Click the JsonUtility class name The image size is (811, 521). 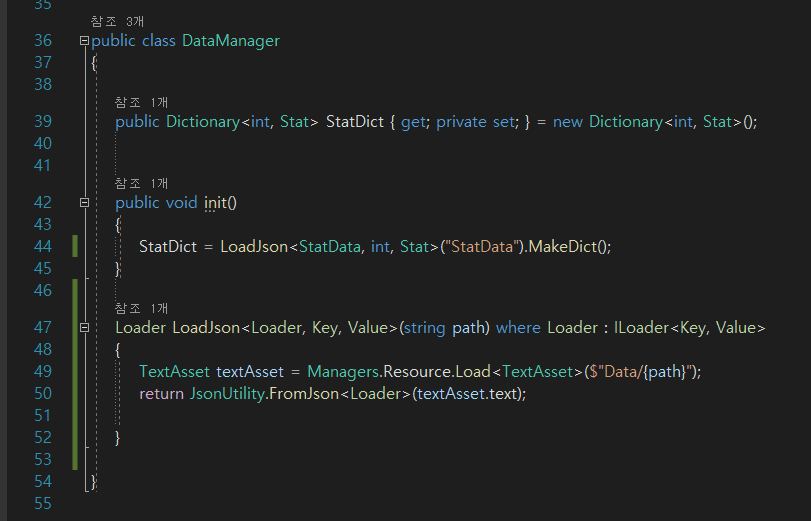pyautogui.click(x=225, y=393)
